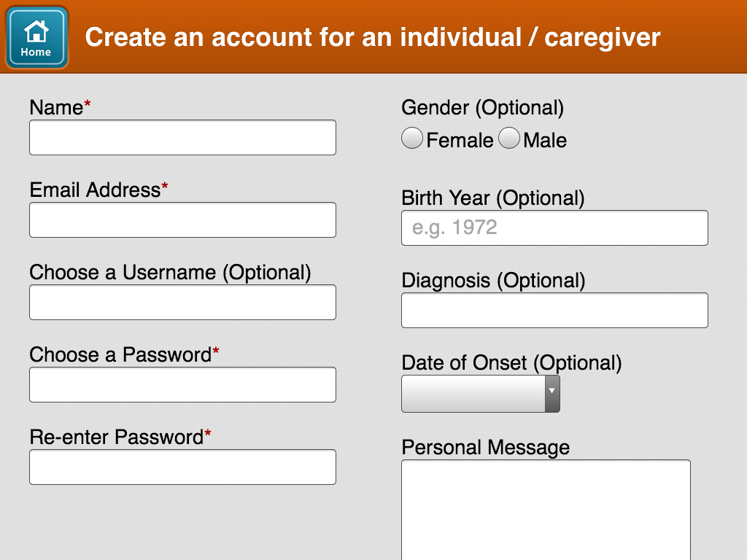Click the Female label text
747x560 pixels.
point(460,140)
